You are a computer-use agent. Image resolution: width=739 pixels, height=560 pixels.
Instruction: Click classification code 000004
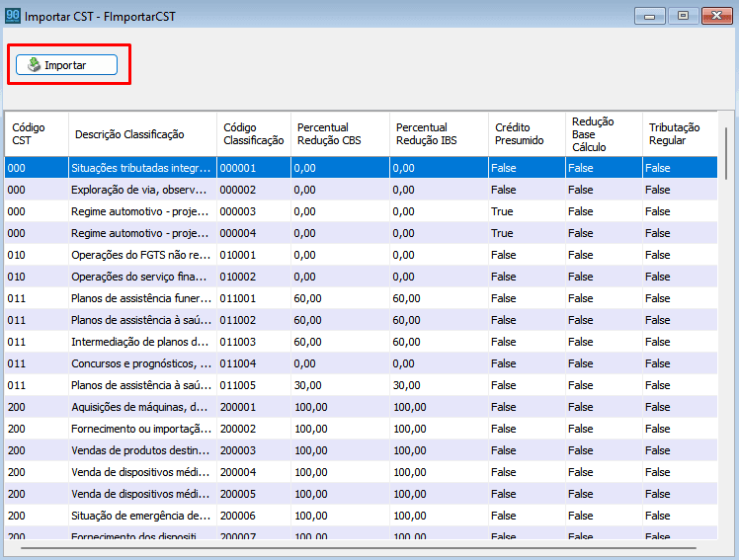237,233
